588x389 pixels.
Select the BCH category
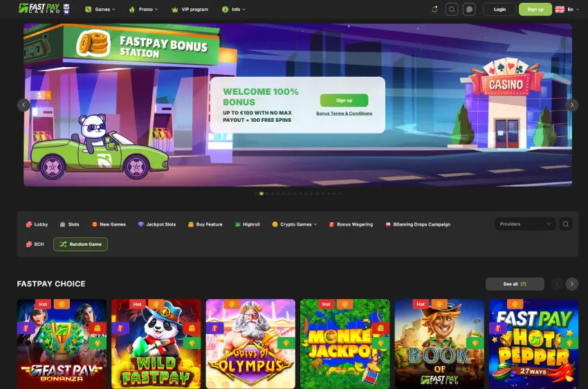pos(35,244)
